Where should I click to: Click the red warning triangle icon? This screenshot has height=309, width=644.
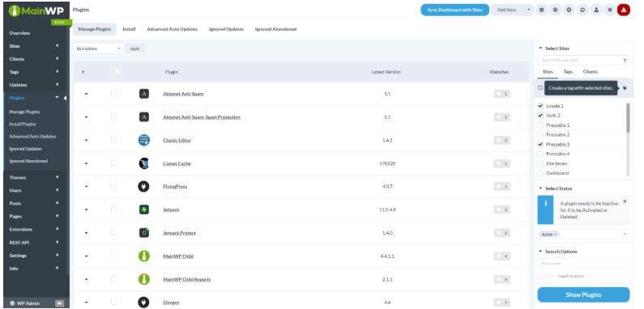coord(624,10)
